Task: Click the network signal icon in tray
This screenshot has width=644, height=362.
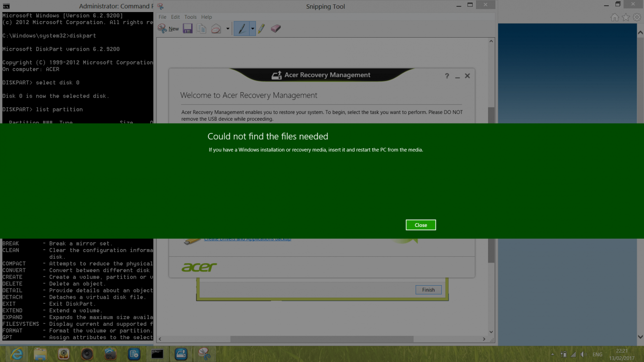Action: tap(574, 354)
